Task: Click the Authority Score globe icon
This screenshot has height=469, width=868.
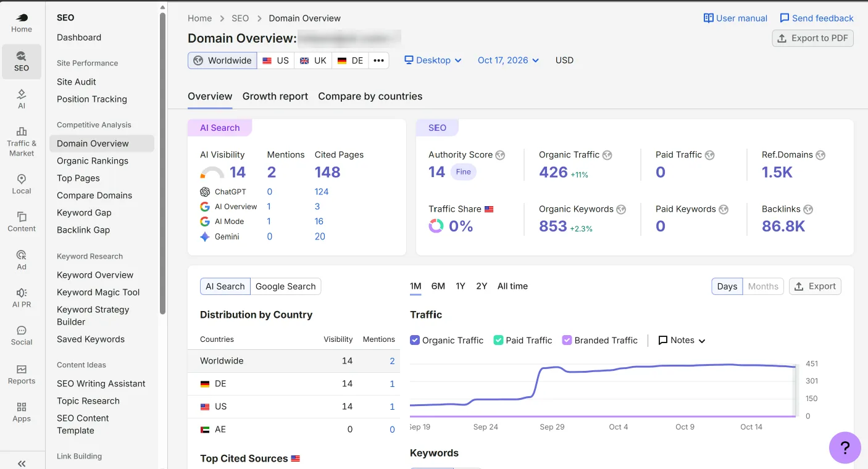Action: [500, 155]
